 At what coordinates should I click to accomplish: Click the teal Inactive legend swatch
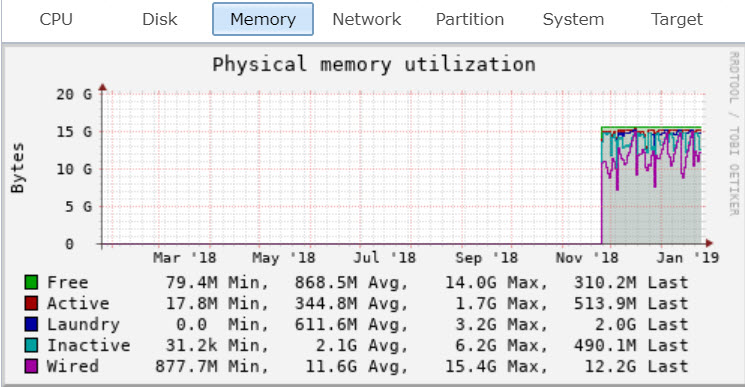[x=31, y=345]
